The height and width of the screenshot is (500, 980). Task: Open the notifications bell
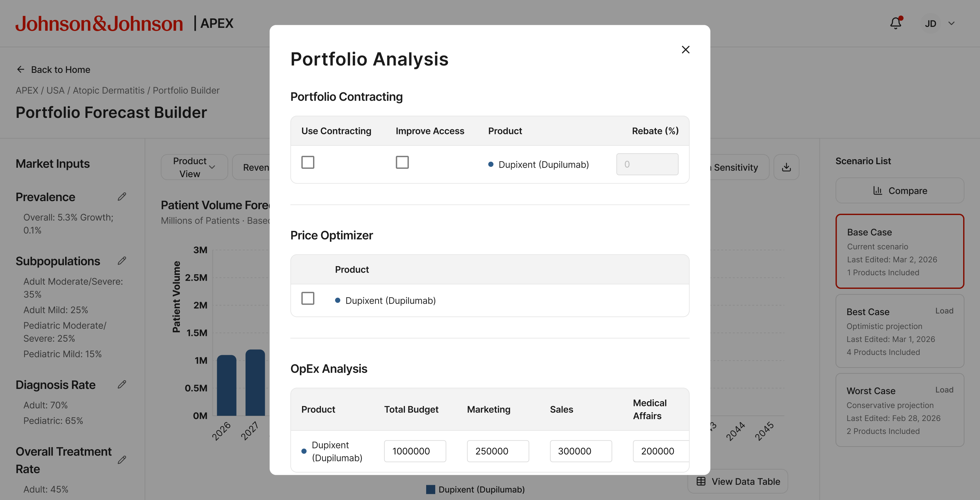click(895, 23)
